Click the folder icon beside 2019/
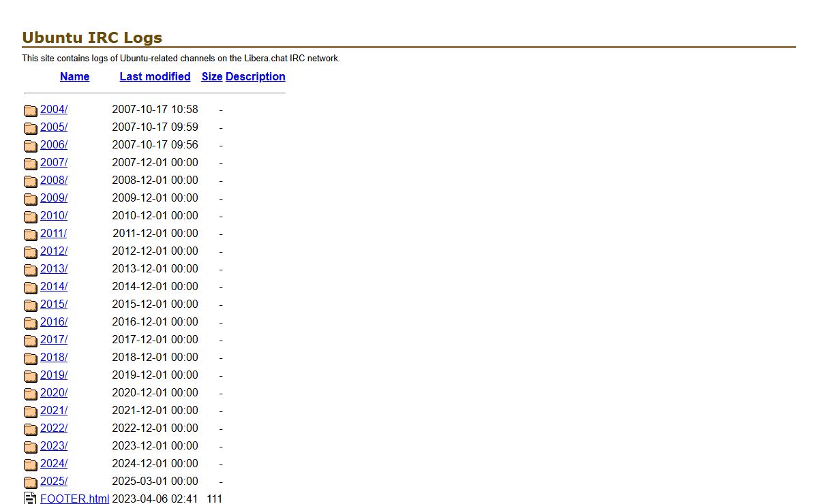This screenshot has height=504, width=818. tap(31, 376)
